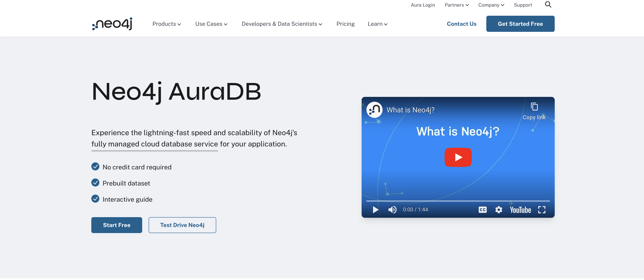
Task: Click the Test Drive Neo4j button
Action: 182,225
